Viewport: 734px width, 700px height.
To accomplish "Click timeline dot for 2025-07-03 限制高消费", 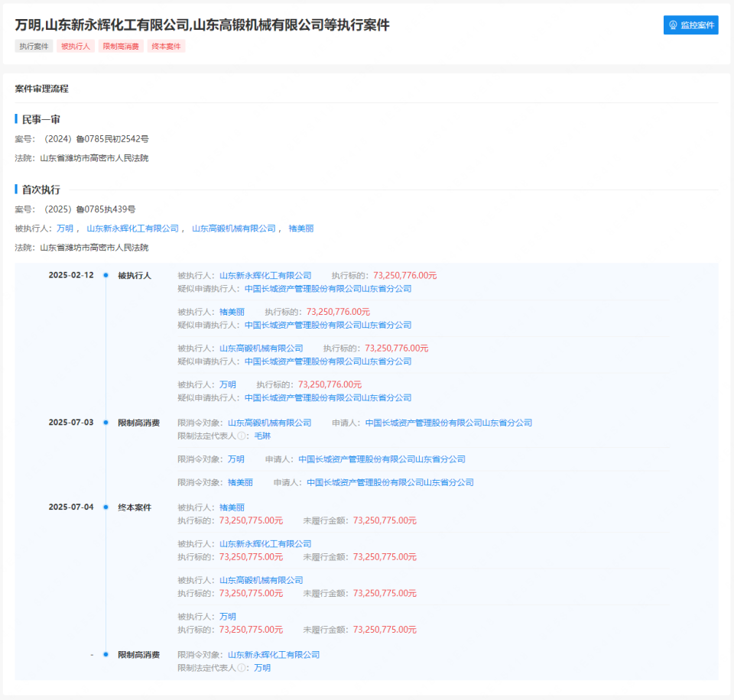I will [106, 423].
